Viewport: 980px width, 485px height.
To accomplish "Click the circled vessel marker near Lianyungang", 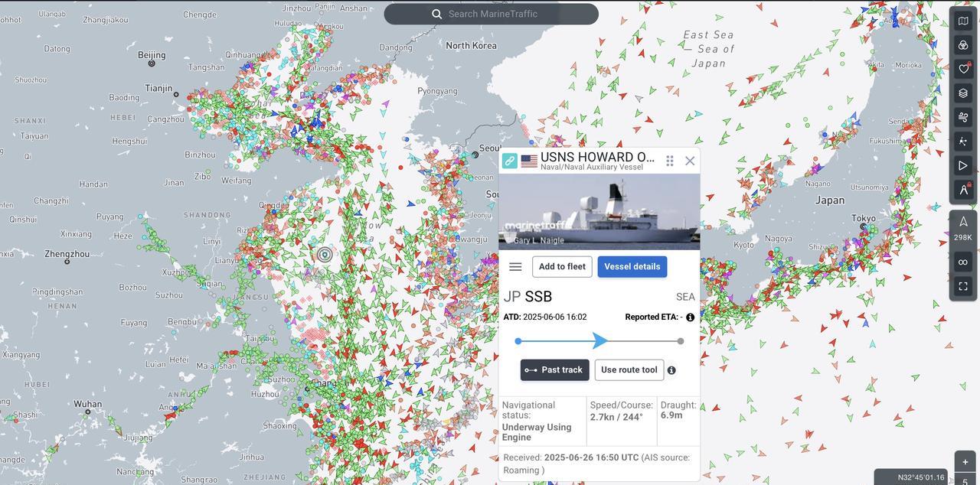I will click(325, 254).
